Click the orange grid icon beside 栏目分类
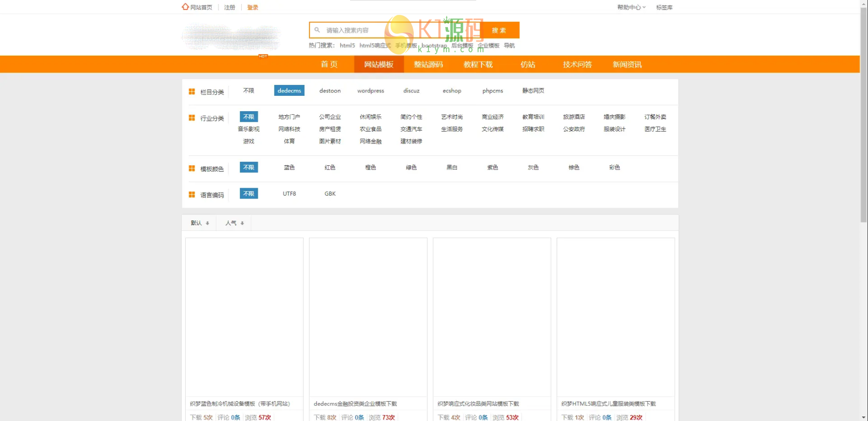 click(x=192, y=92)
